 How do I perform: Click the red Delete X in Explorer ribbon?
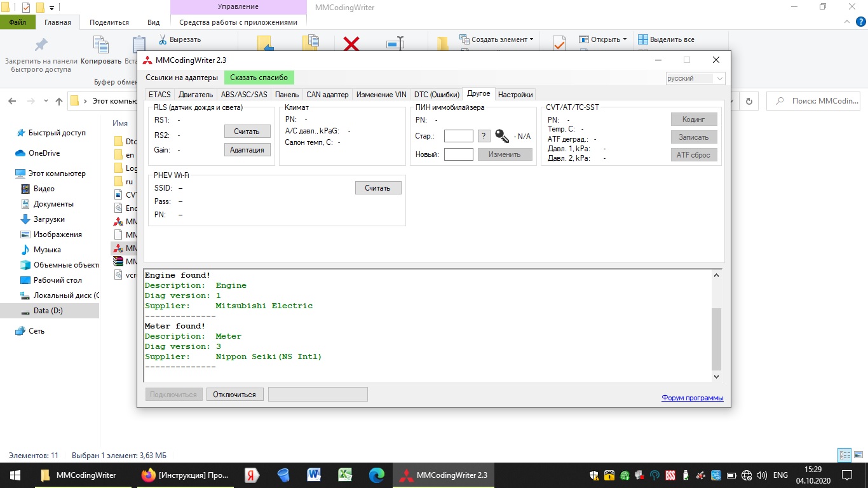(351, 44)
